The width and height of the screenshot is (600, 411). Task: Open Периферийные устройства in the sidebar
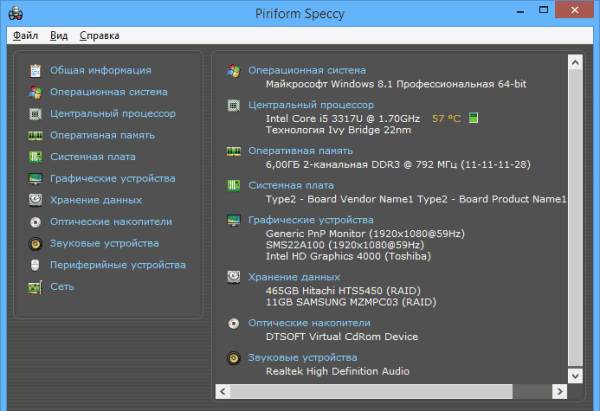click(x=117, y=265)
